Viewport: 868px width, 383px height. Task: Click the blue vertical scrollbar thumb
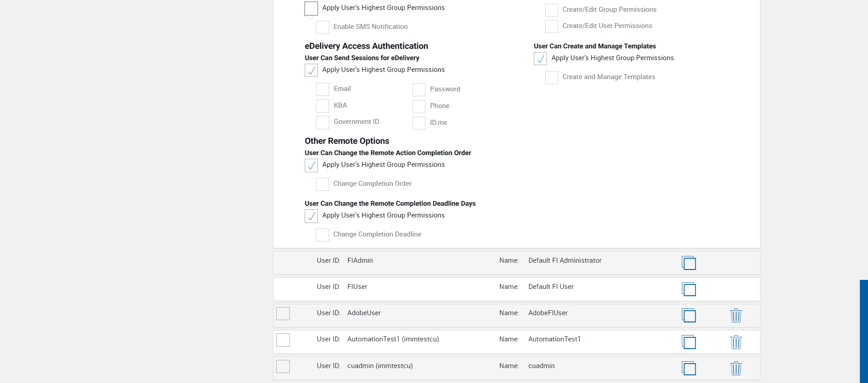863,331
